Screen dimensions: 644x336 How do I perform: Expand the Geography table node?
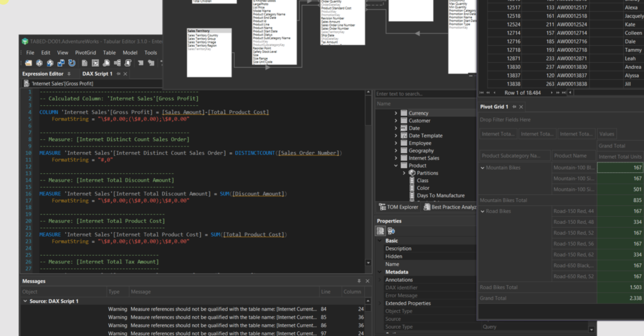point(396,151)
